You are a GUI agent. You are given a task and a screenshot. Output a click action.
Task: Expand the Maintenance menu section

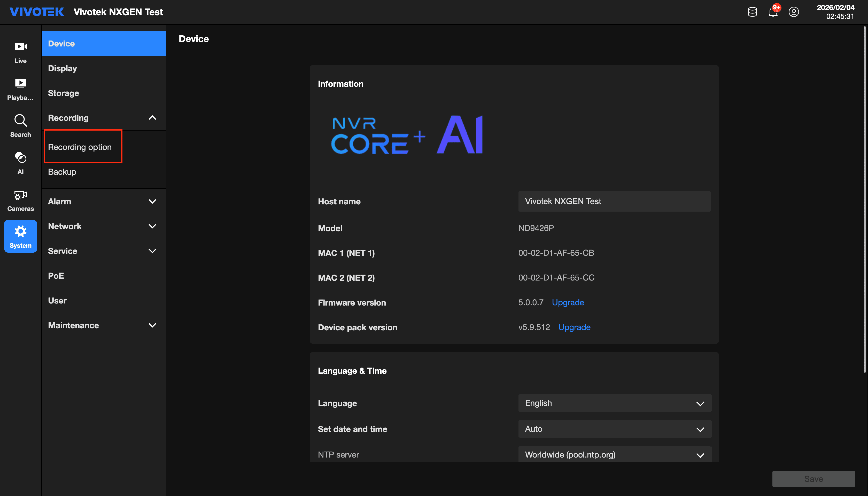152,325
